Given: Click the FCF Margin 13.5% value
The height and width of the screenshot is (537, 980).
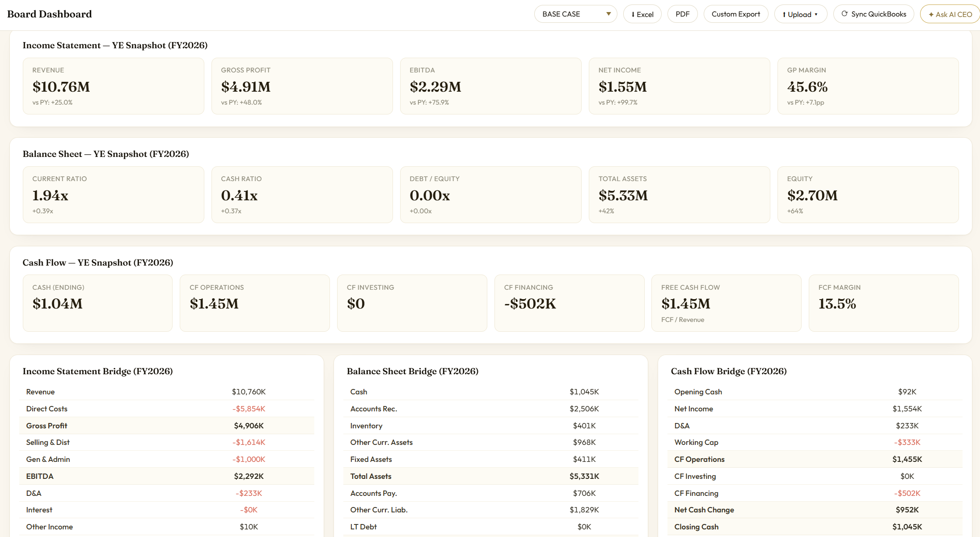Looking at the screenshot, I should 837,304.
